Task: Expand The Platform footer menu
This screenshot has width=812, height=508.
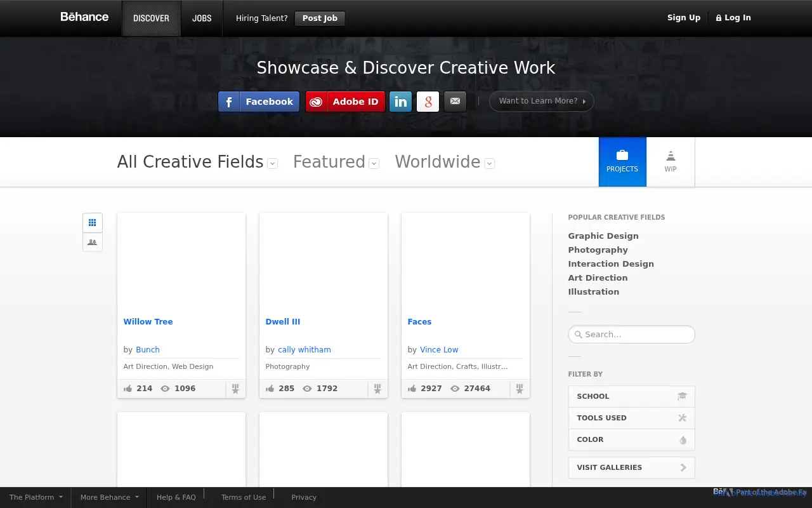Action: [x=36, y=497]
